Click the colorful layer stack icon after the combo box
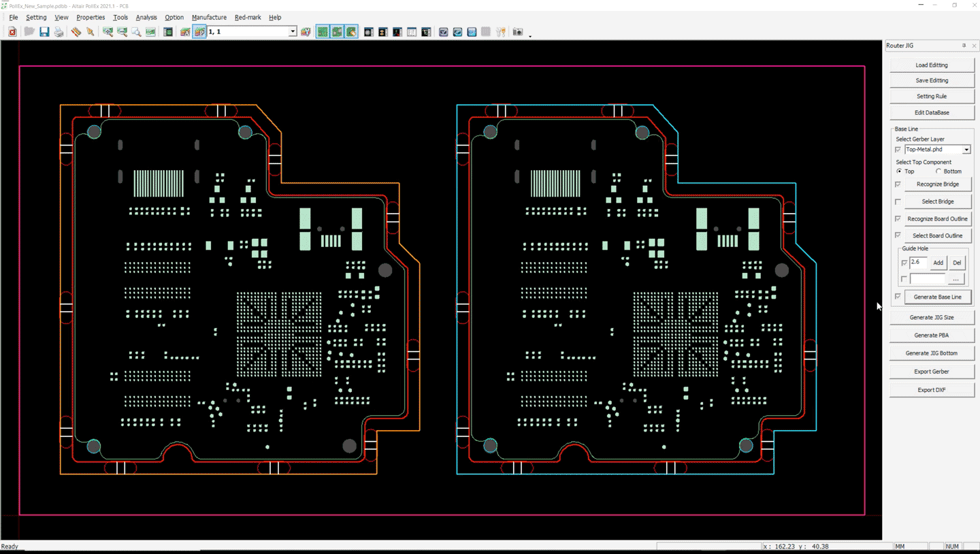 pyautogui.click(x=306, y=32)
